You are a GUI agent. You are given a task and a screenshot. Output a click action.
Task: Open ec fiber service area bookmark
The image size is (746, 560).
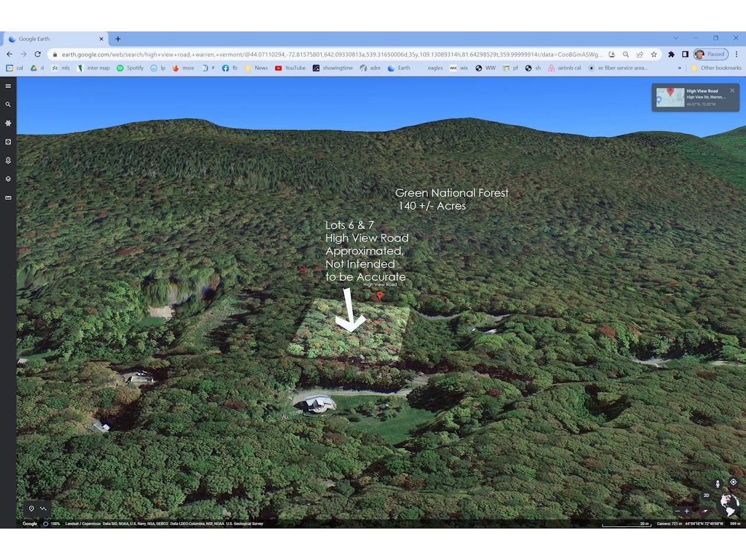(x=618, y=68)
